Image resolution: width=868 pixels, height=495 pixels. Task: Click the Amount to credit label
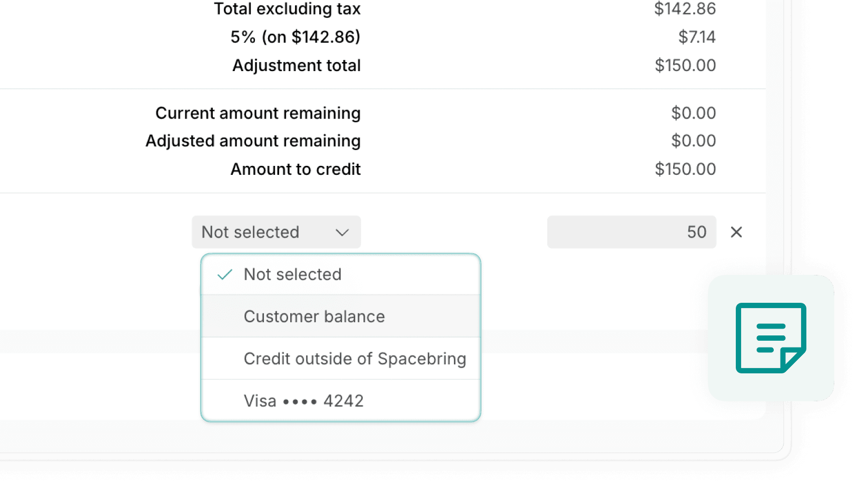click(x=295, y=169)
